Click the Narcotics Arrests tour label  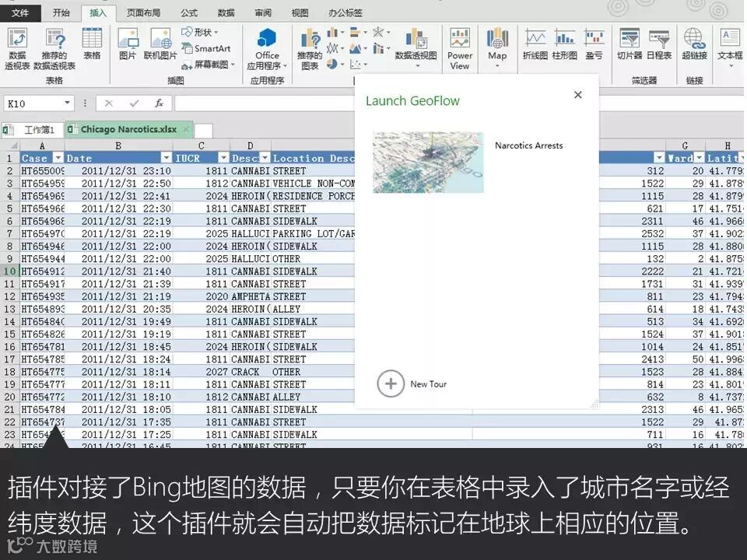coord(529,145)
